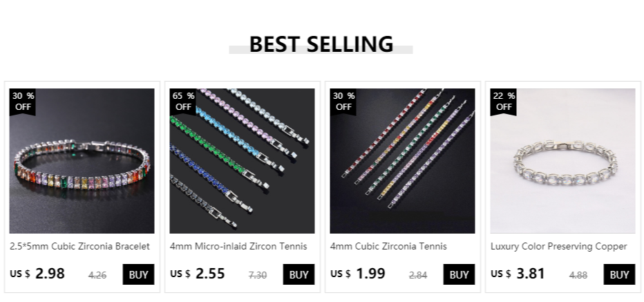Click the five thin tennis bracelets image
This screenshot has height=302, width=644.
coord(402,160)
